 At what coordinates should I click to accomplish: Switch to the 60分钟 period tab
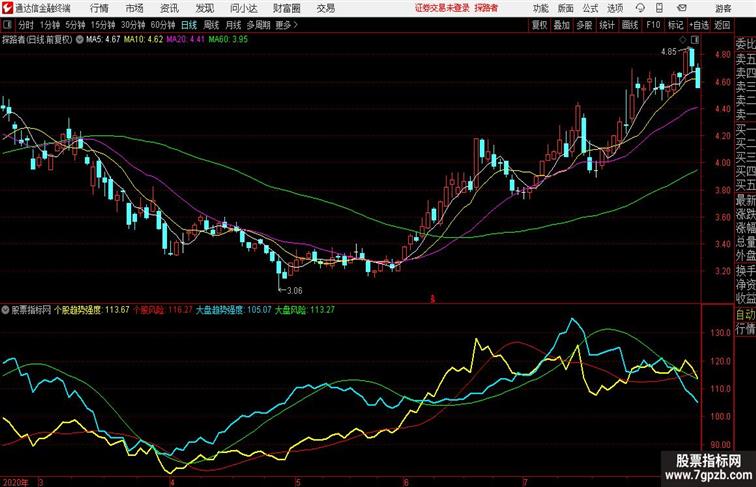[162, 25]
